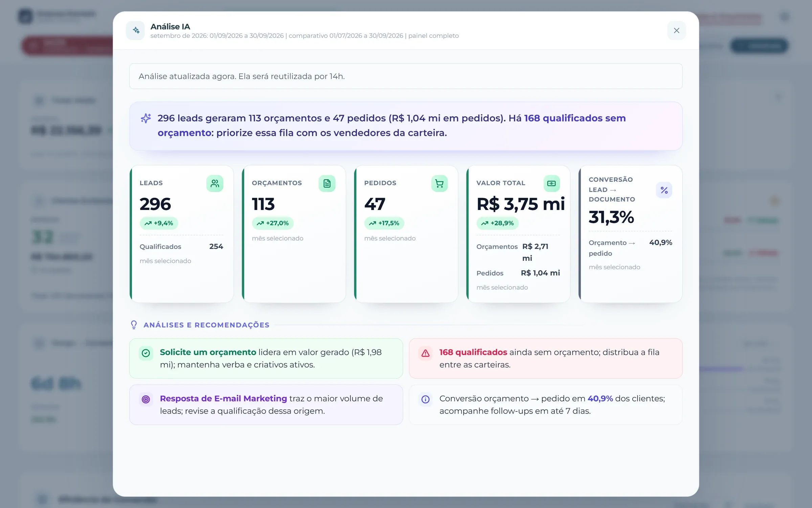Click the Conversão percent icon
Screen dimensions: 812x508
point(664,190)
